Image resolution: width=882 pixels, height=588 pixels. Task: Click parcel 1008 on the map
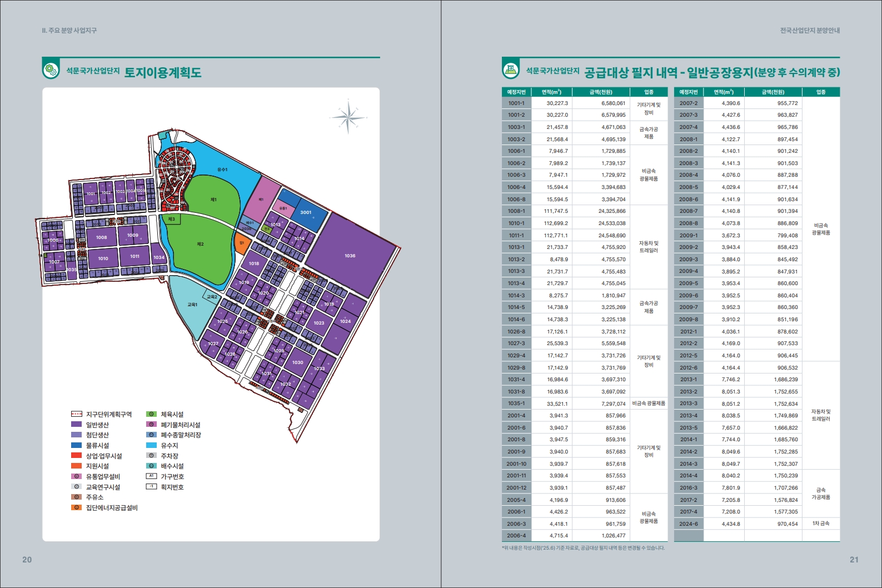pyautogui.click(x=101, y=237)
